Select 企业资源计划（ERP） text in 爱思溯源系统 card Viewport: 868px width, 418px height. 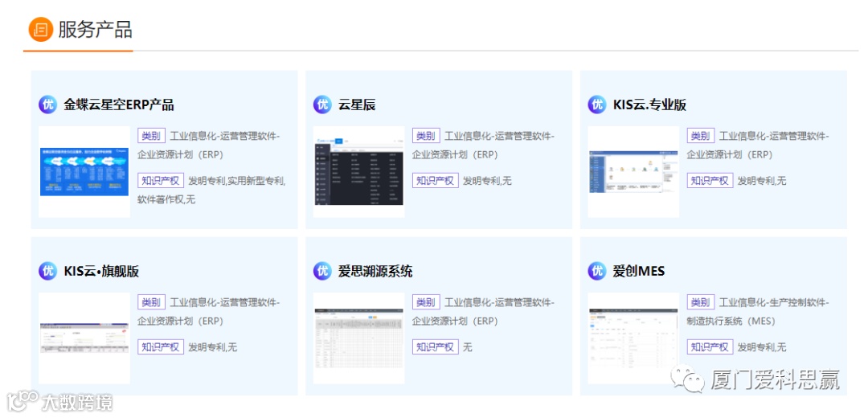[455, 321]
